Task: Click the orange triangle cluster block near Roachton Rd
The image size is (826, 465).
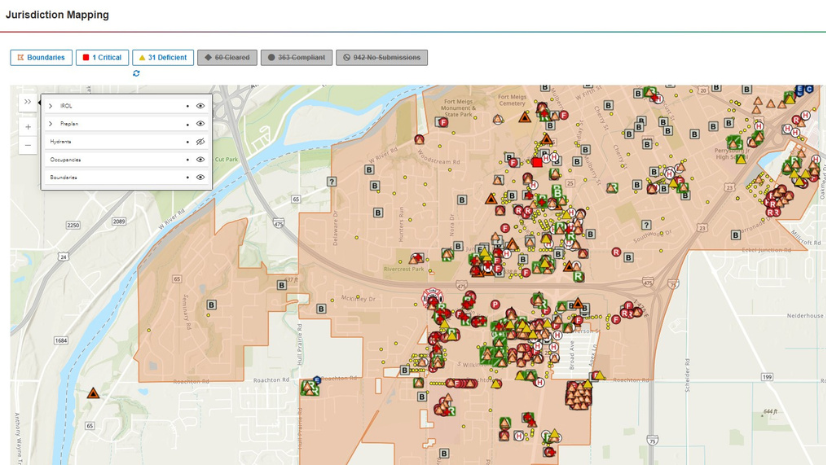Action: [578, 395]
